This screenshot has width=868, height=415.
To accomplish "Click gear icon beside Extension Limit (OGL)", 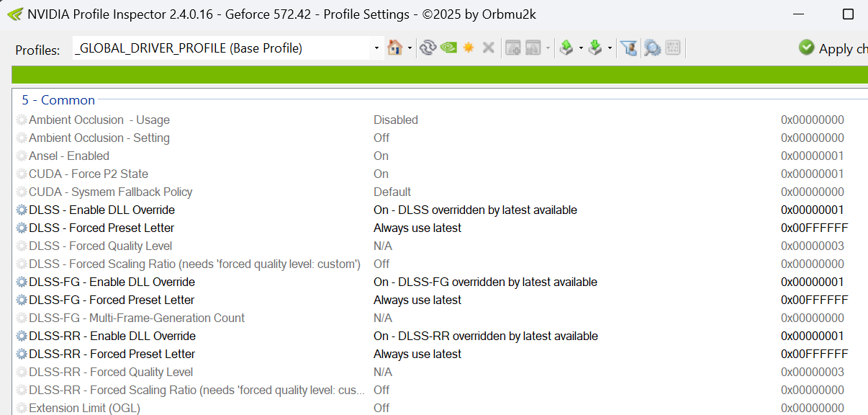I will [22, 409].
